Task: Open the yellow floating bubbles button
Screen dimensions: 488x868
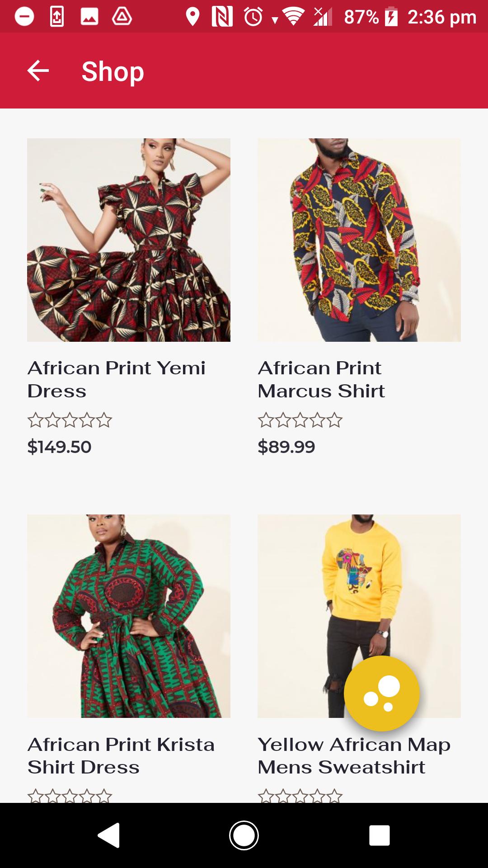Action: (x=382, y=693)
